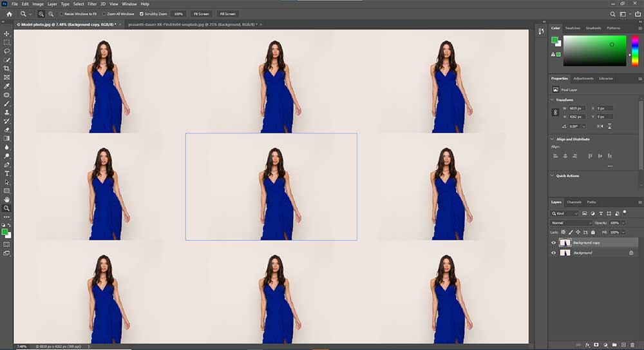This screenshot has width=644, height=350.
Task: Select the Clone Stamp tool
Action: (6, 112)
